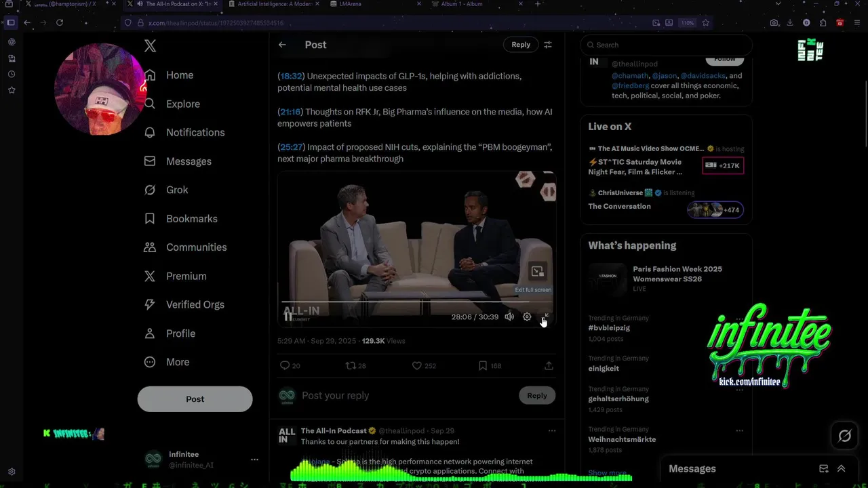Open options for The All-In Podcast reply

coord(552,431)
